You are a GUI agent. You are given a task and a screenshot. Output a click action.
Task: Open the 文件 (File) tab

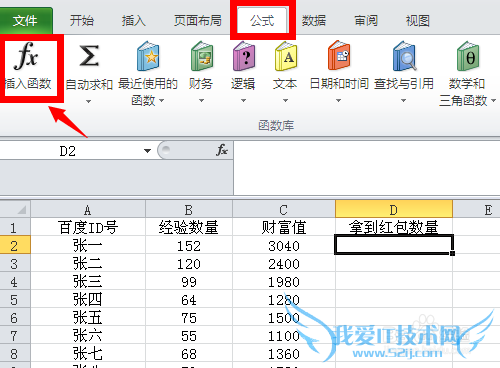(x=26, y=21)
